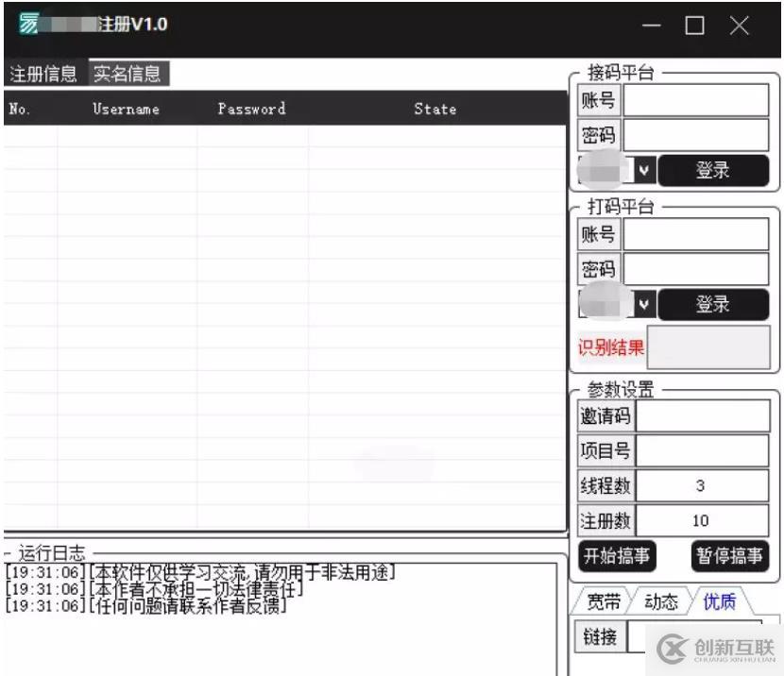
Task: Click the 线程数 field showing 3
Action: (x=704, y=483)
